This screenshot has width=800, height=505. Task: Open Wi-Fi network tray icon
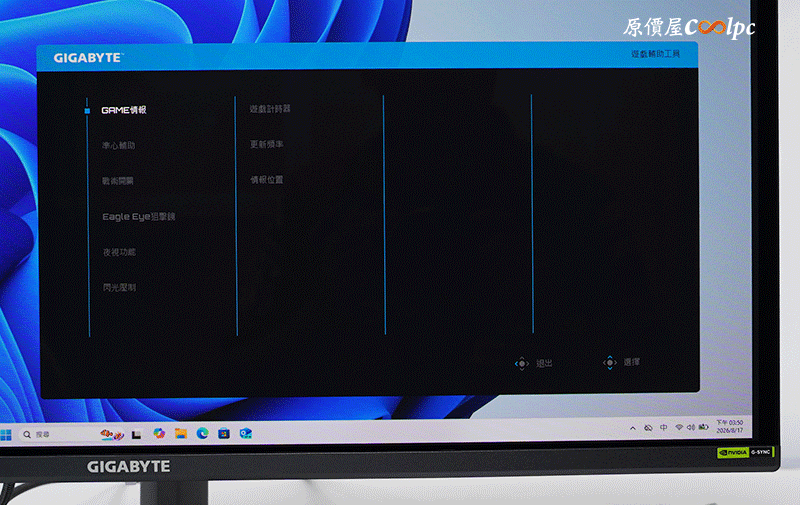679,427
